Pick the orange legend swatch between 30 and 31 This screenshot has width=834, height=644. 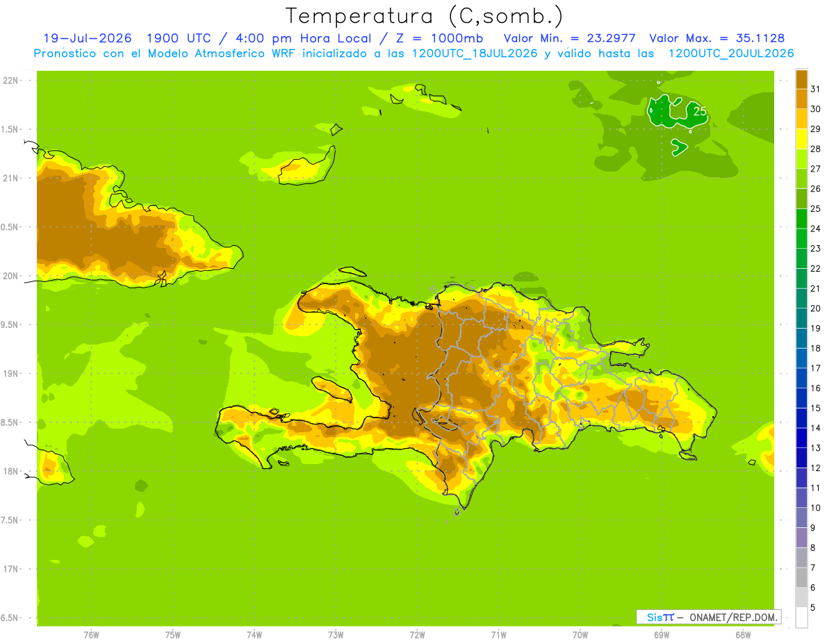tap(801, 99)
